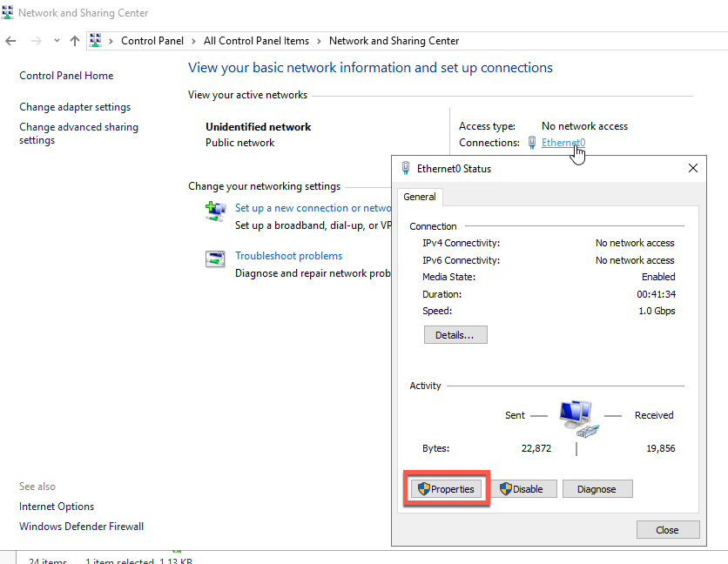Go up one level with Up arrow
Screen dimensions: 728x564
(x=75, y=41)
